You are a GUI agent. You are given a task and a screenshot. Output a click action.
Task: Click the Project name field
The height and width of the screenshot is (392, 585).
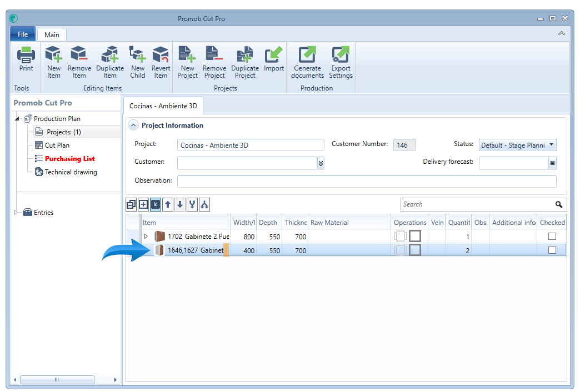[x=251, y=145]
